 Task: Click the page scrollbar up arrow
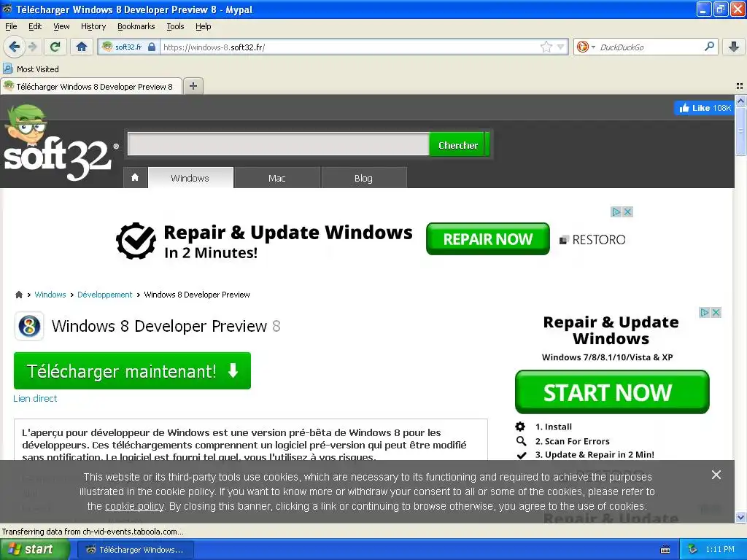click(740, 101)
